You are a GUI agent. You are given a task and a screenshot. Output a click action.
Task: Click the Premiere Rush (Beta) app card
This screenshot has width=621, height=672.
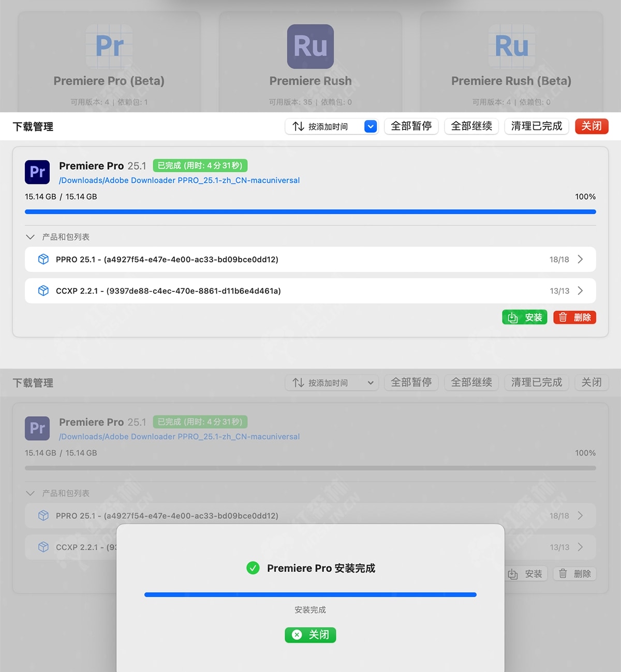(511, 62)
